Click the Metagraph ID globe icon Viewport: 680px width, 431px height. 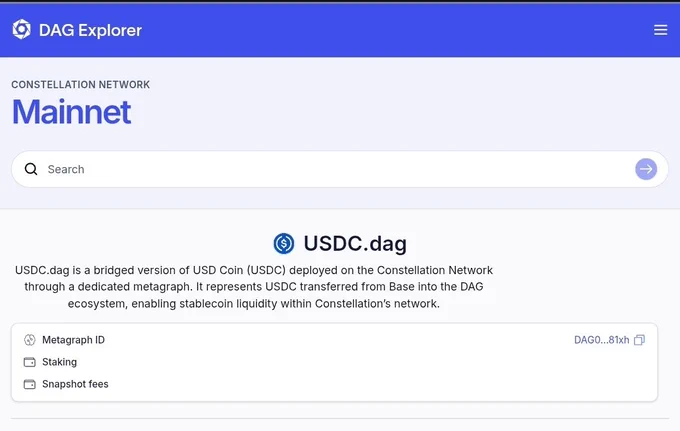tap(29, 340)
